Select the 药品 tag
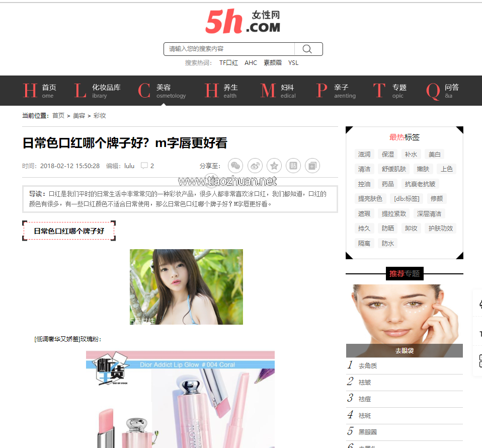Image resolution: width=482 pixels, height=448 pixels. (388, 184)
